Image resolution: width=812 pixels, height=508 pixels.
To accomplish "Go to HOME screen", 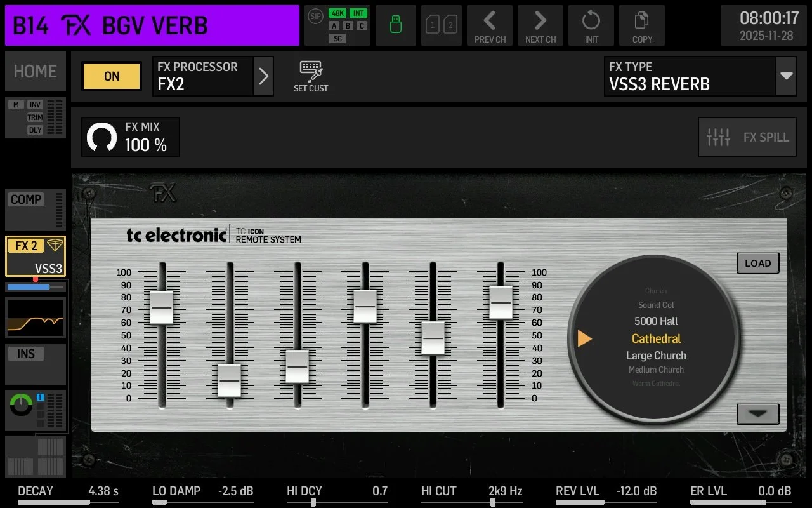I will [x=36, y=71].
